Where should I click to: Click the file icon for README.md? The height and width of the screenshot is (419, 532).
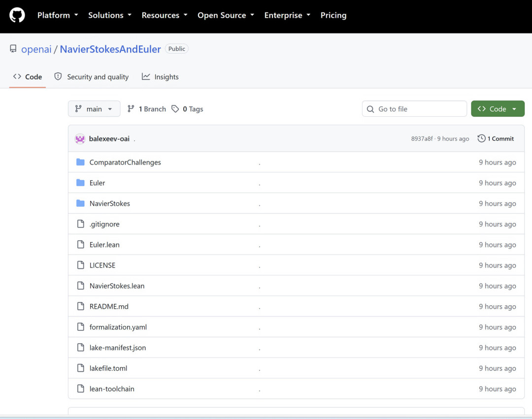pos(80,306)
